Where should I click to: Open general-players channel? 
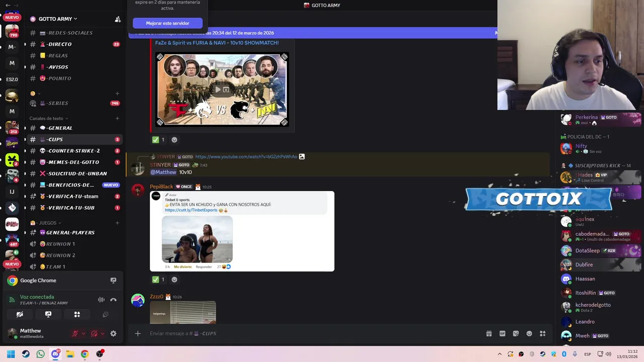[x=74, y=232]
